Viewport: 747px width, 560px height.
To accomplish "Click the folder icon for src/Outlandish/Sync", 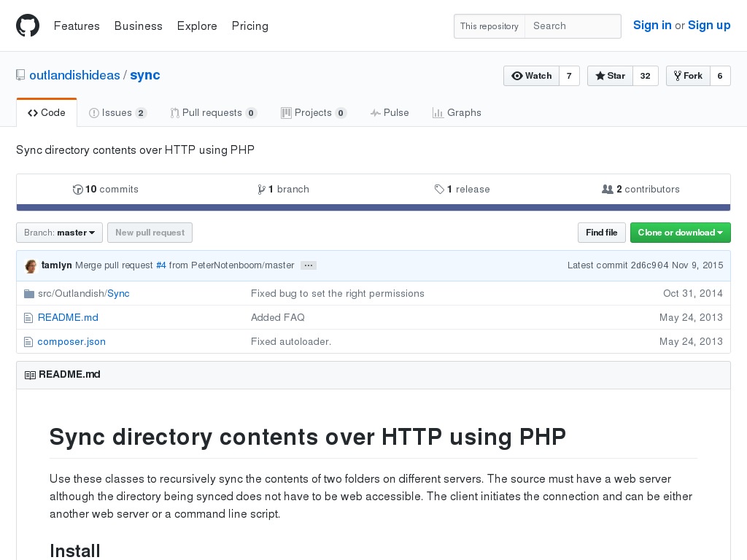I will pos(29,294).
